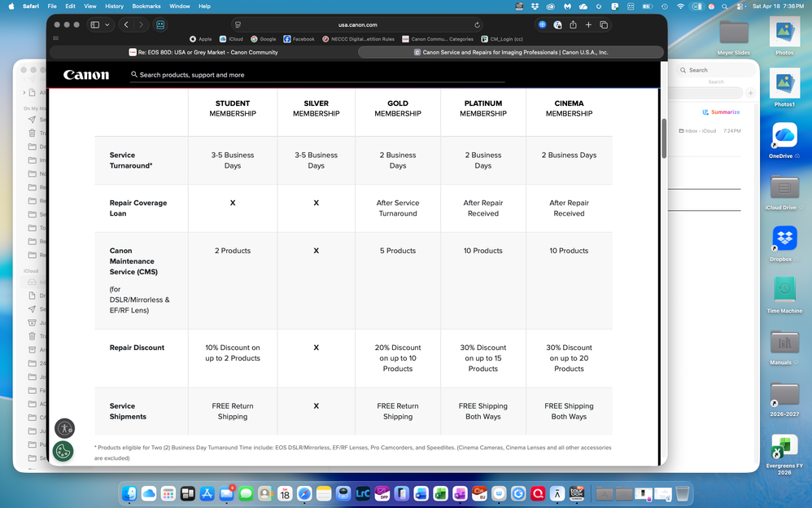This screenshot has height=508, width=812.
Task: Open the accessibility widget button on page
Action: click(65, 429)
